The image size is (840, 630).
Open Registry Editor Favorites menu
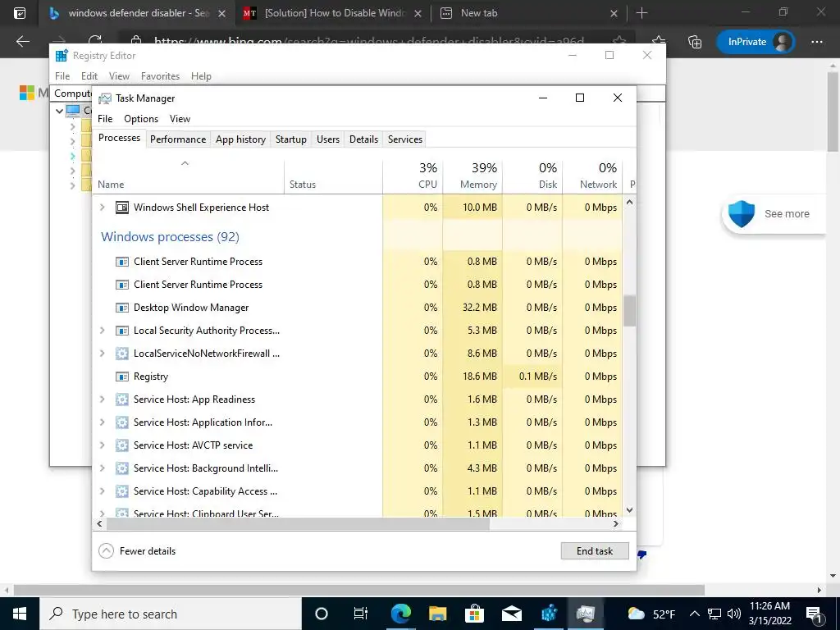coord(160,76)
